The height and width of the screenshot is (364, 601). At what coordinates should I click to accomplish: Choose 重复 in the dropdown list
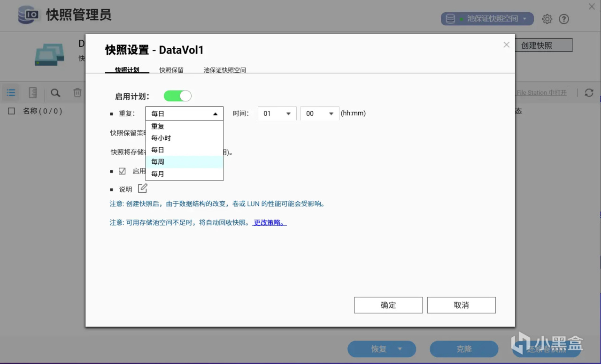pos(185,126)
